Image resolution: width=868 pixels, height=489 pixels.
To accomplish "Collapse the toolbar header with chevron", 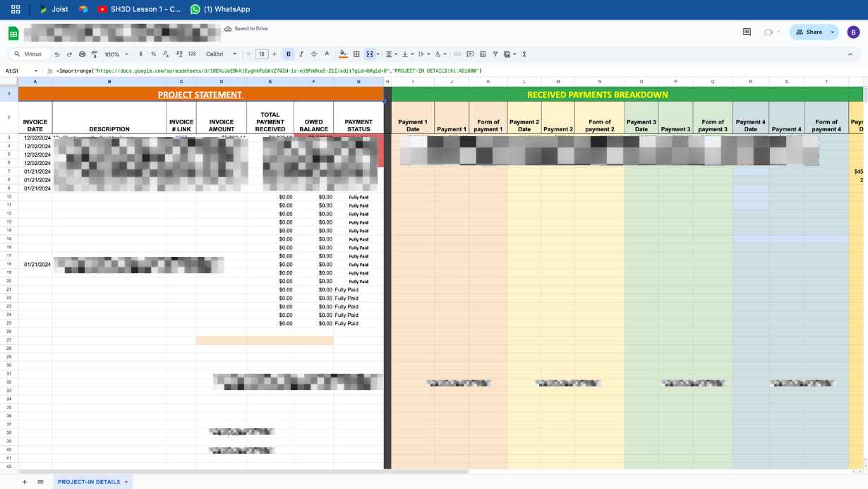I will (x=850, y=54).
